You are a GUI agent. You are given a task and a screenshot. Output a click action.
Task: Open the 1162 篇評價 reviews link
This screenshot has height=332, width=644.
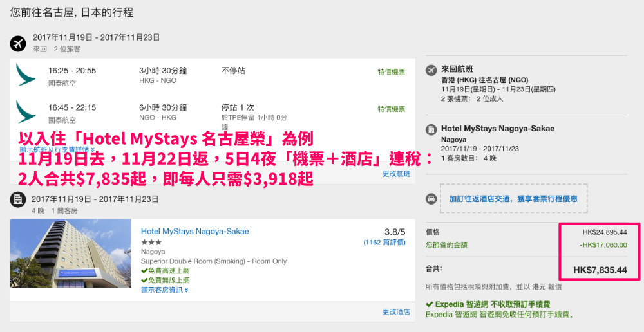384,243
